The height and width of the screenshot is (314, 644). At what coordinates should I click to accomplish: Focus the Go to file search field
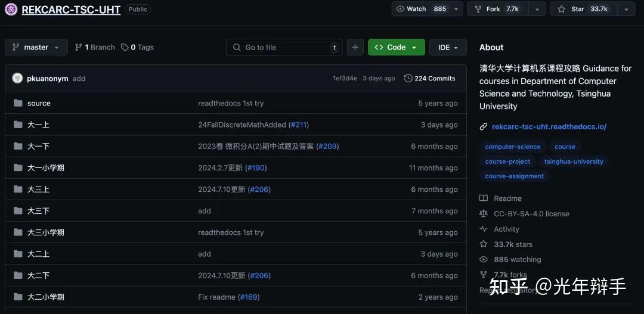284,47
